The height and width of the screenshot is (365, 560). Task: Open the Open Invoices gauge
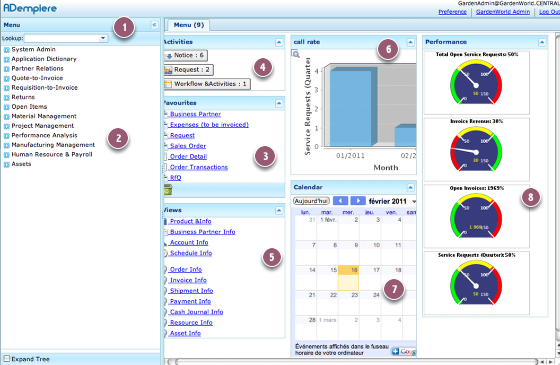tap(476, 216)
